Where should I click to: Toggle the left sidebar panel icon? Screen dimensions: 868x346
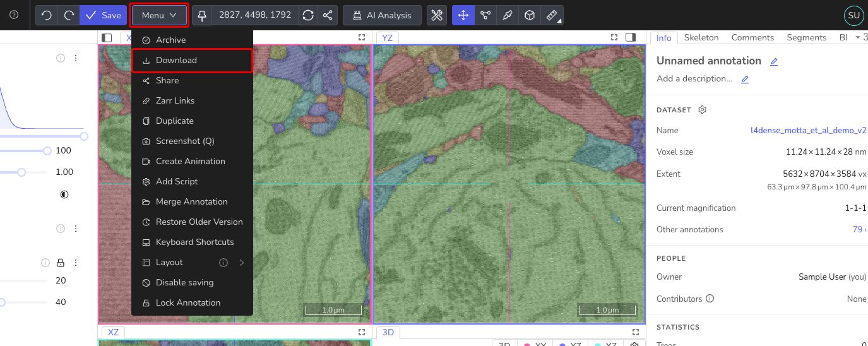tap(107, 37)
